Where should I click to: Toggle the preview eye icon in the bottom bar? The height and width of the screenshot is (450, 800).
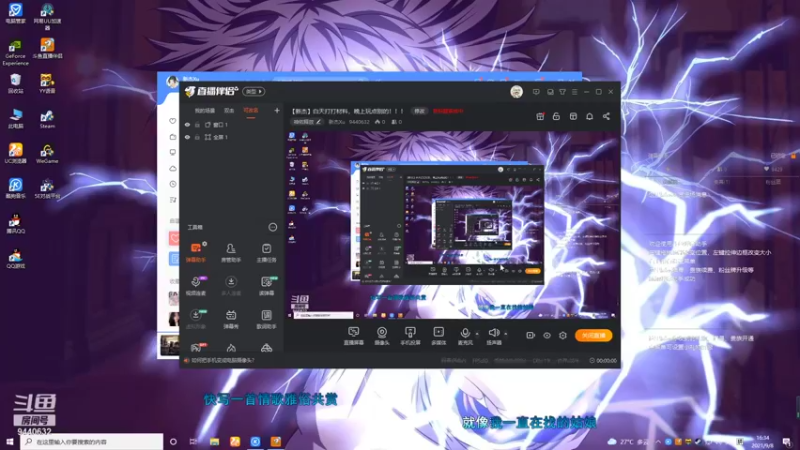click(x=547, y=335)
